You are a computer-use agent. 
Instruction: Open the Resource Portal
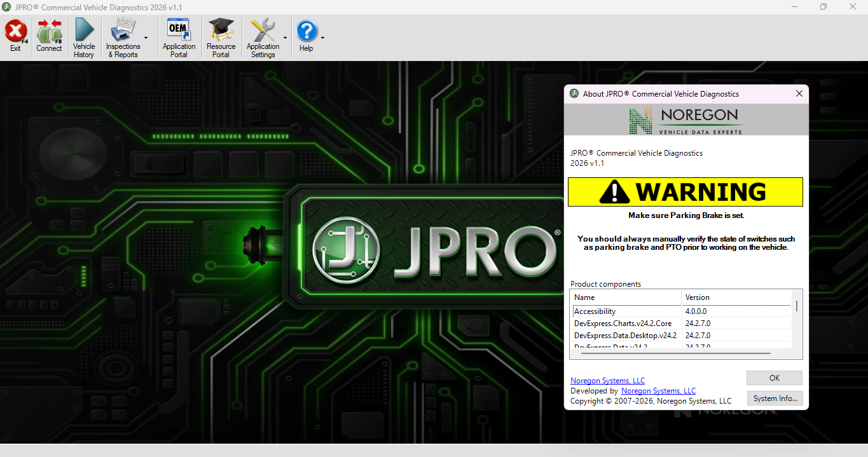(x=221, y=38)
